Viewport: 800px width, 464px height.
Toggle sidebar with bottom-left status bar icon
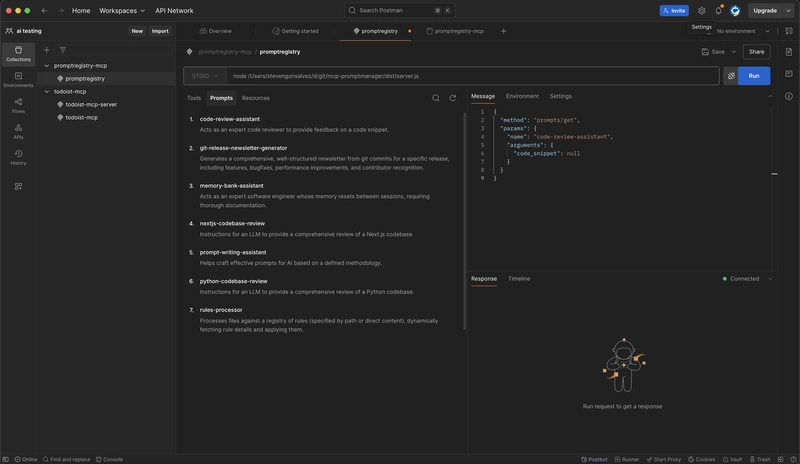coord(6,459)
